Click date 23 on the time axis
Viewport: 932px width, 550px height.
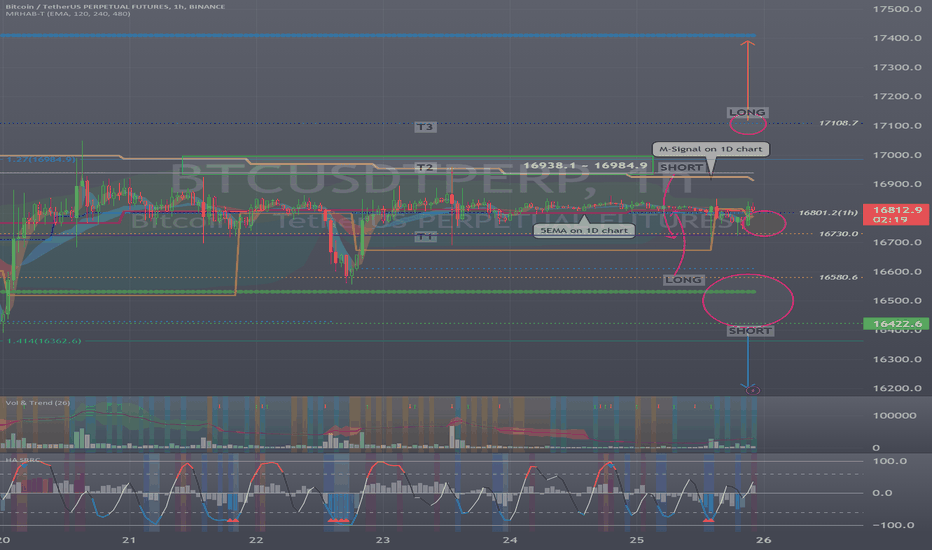point(383,540)
